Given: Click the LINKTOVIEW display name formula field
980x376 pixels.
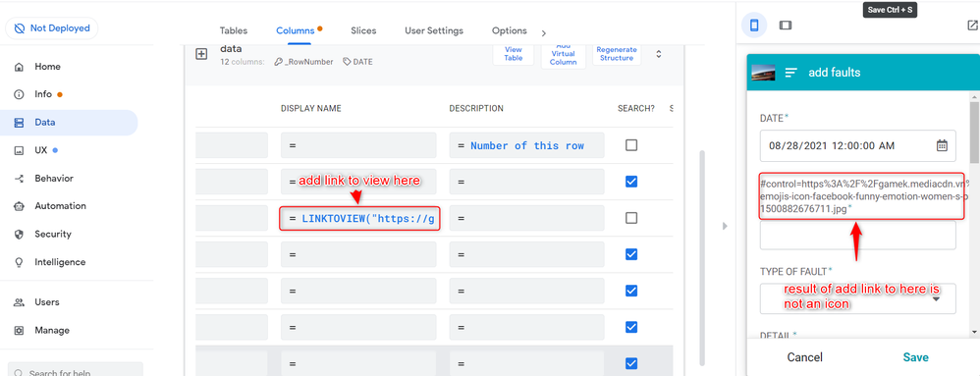Looking at the screenshot, I should point(358,219).
